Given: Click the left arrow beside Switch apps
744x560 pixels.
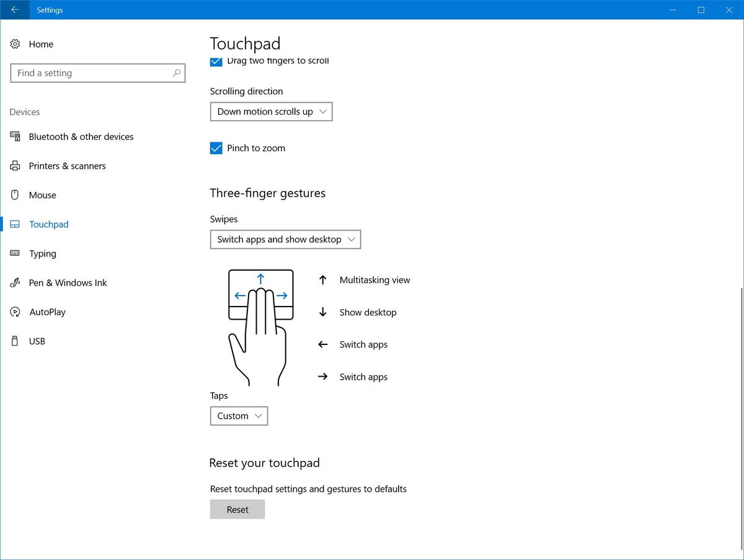Looking at the screenshot, I should [322, 344].
